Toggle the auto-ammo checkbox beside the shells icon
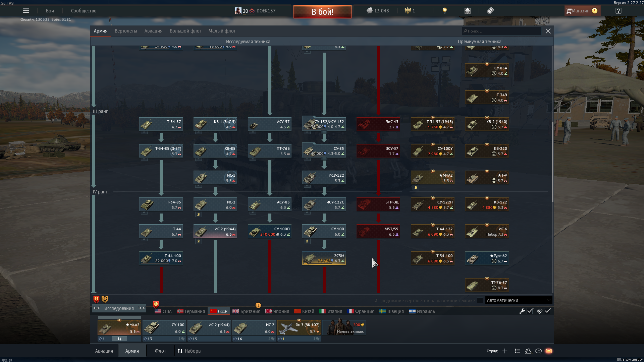The height and width of the screenshot is (362, 644). [x=547, y=311]
